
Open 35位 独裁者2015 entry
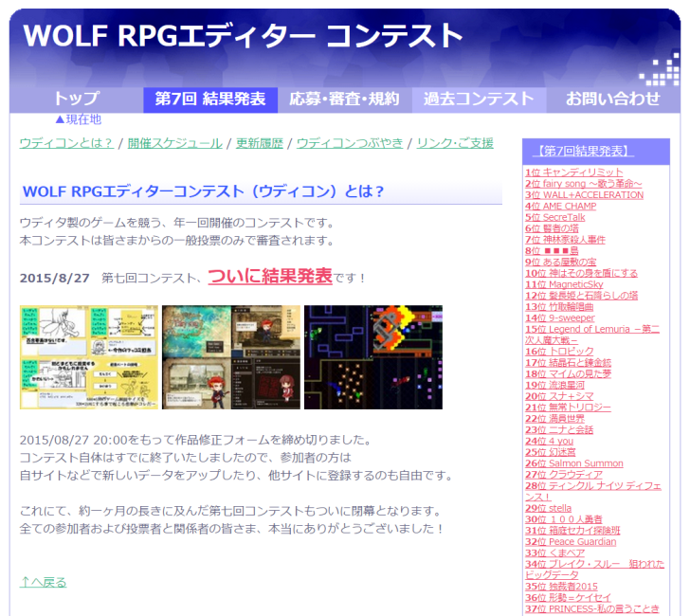[x=561, y=587]
